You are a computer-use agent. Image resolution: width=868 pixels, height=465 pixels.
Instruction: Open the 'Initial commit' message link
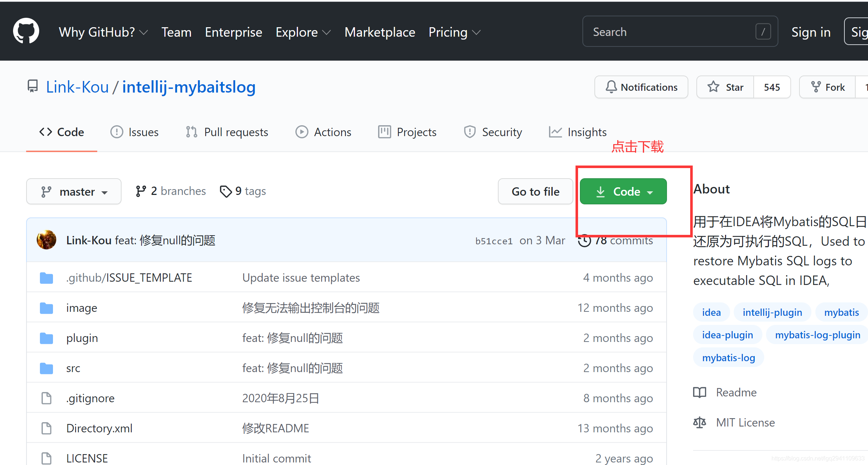[277, 458]
